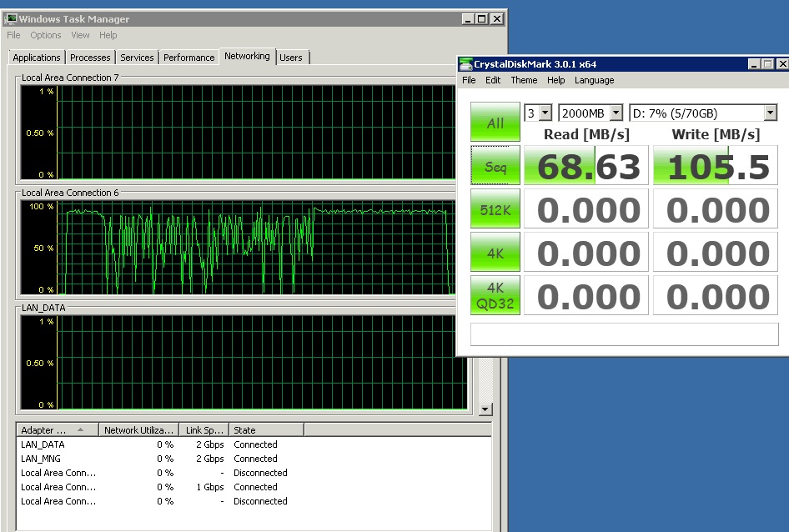Open the Services tab
The height and width of the screenshot is (532, 789).
(x=137, y=58)
